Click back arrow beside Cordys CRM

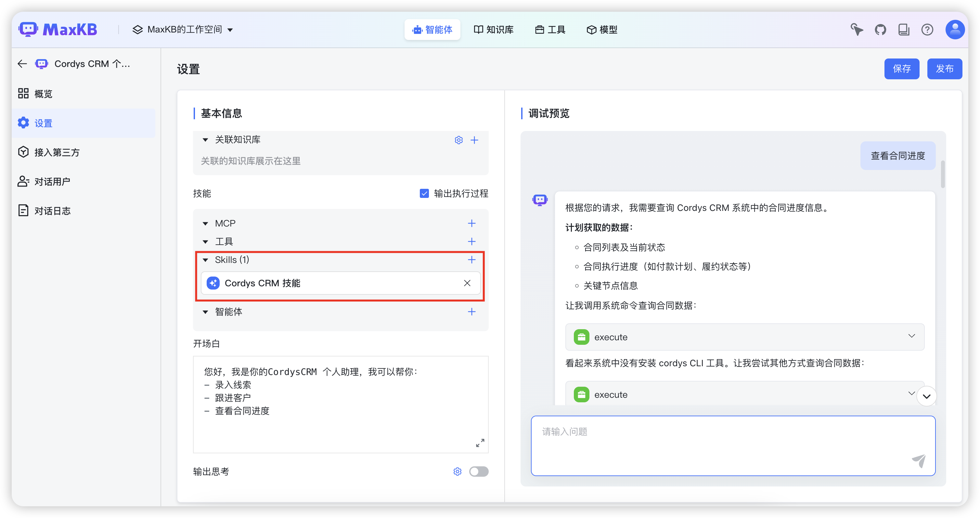coord(22,64)
